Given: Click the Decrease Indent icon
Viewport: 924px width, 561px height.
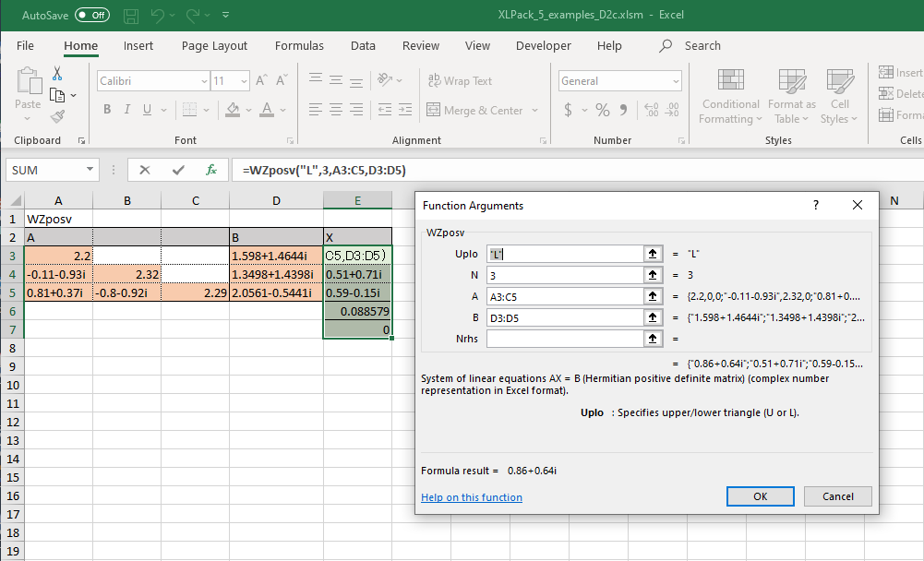Looking at the screenshot, I should [x=385, y=110].
